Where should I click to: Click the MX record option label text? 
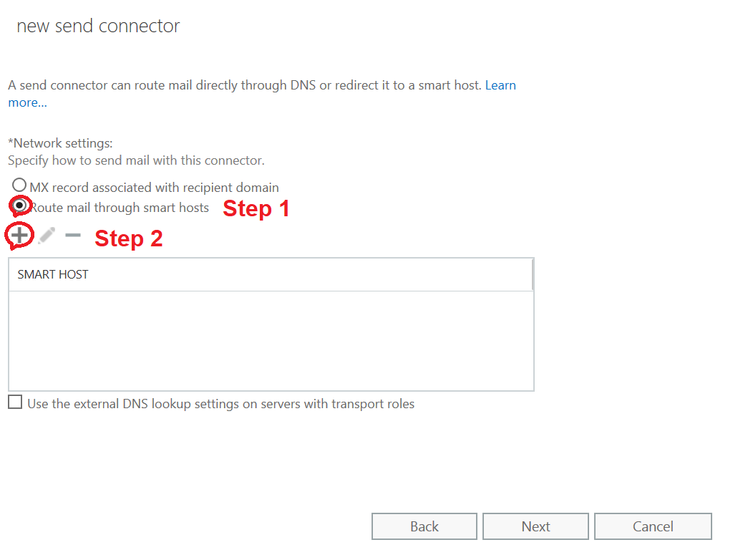pos(155,188)
